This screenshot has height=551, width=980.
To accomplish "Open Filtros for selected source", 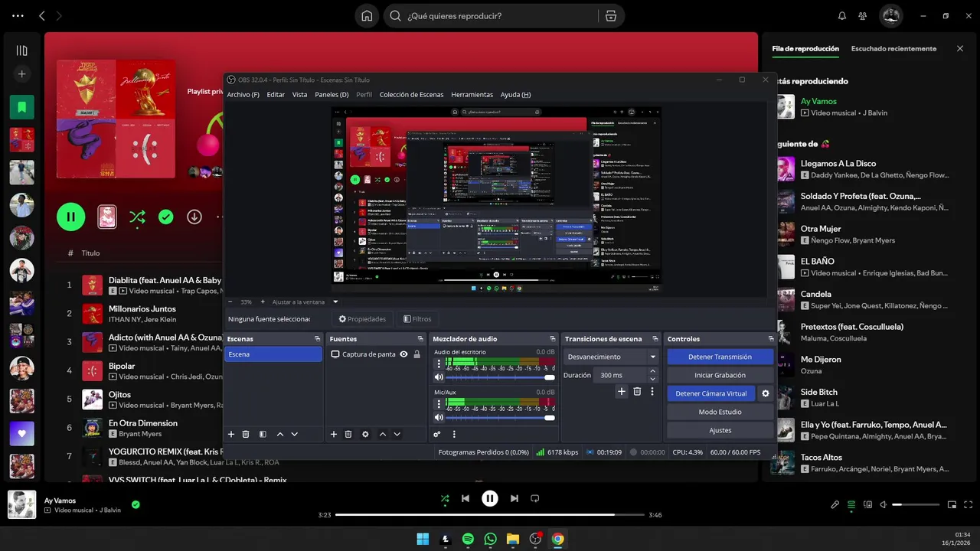I will 417,319.
